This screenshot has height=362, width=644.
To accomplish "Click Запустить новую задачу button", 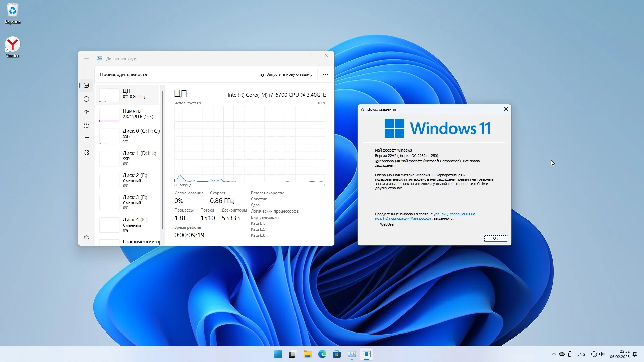I will point(285,74).
